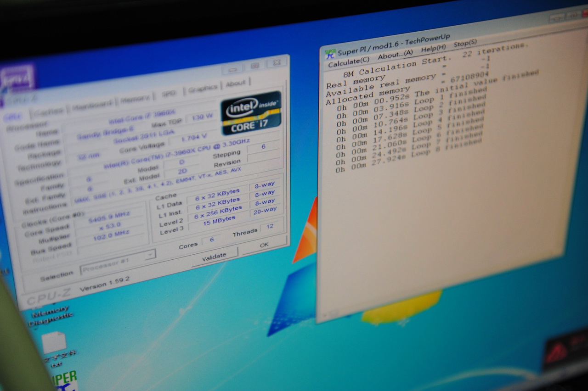Click the Cores value 6
Screen dimensions: 588x391
212,240
